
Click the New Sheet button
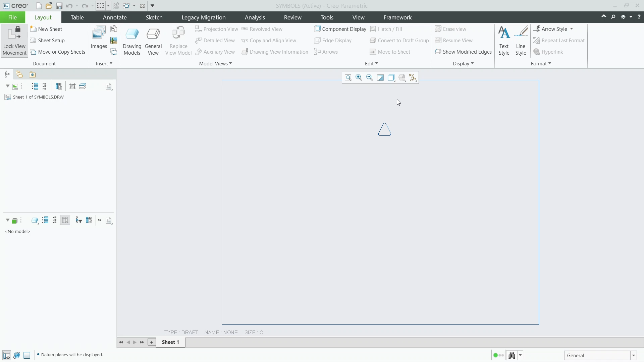pos(46,29)
